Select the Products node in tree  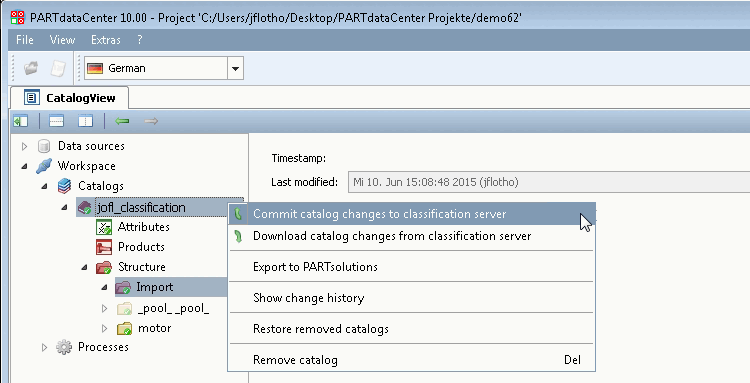[x=141, y=247]
